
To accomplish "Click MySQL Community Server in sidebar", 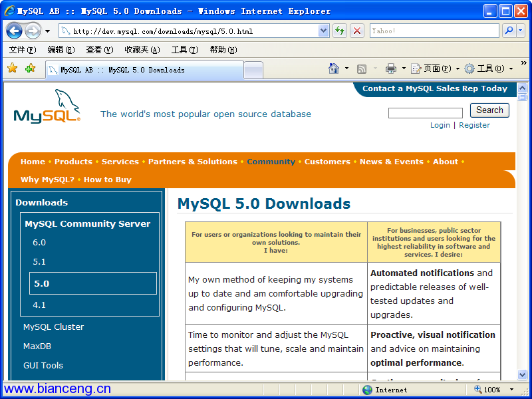I will [88, 224].
